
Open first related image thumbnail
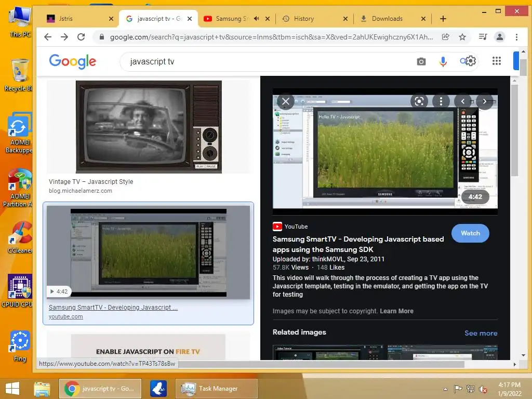point(328,352)
